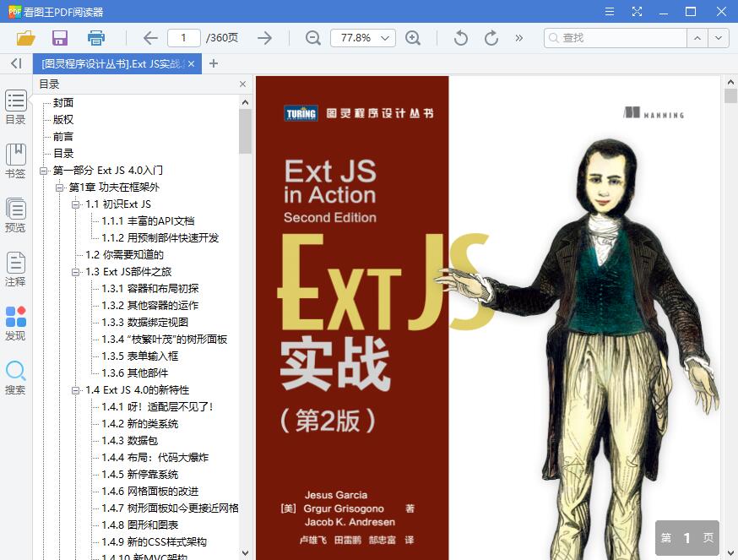Close the Ext JS实战 document tab
The height and width of the screenshot is (560, 738).
191,63
